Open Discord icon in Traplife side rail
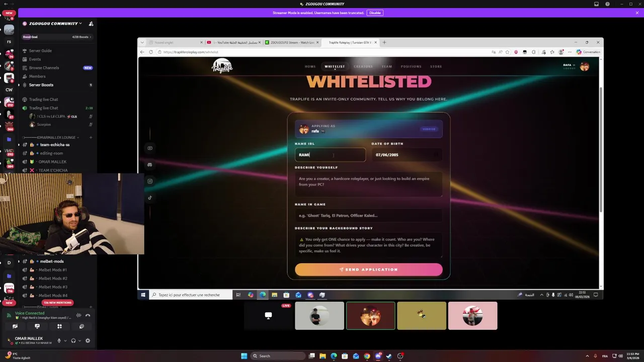The width and height of the screenshot is (644, 362). [x=149, y=164]
